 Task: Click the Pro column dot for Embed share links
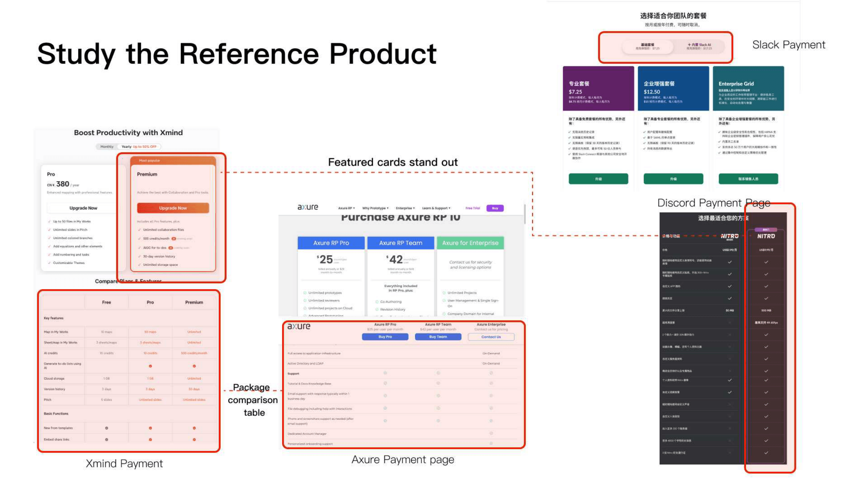coord(150,440)
